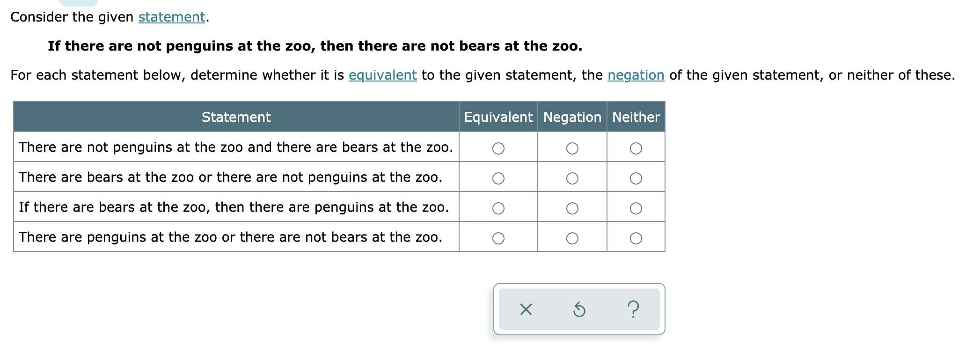980x355 pixels.
Task: Mark first statement as Equivalent
Action: tap(498, 148)
